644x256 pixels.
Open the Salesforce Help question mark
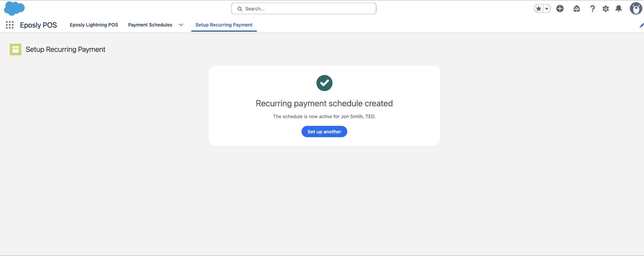point(593,9)
